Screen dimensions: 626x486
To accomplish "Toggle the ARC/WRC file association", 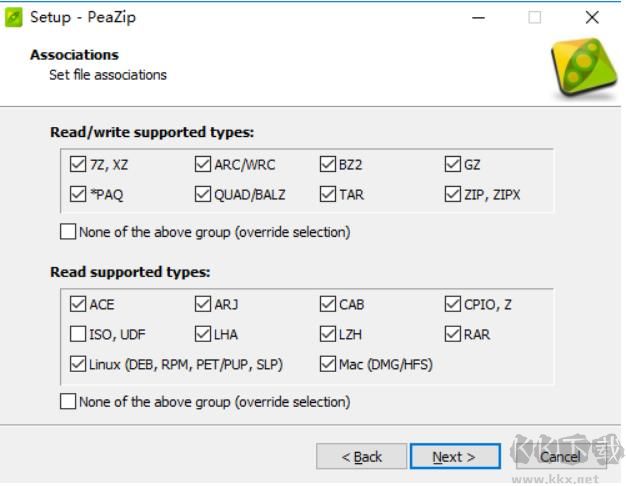I will point(203,165).
